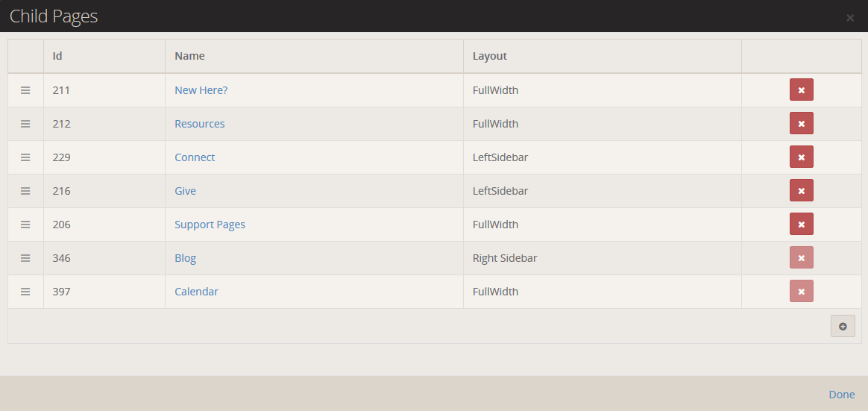Click Done to finish
This screenshot has width=868, height=411.
pos(841,395)
